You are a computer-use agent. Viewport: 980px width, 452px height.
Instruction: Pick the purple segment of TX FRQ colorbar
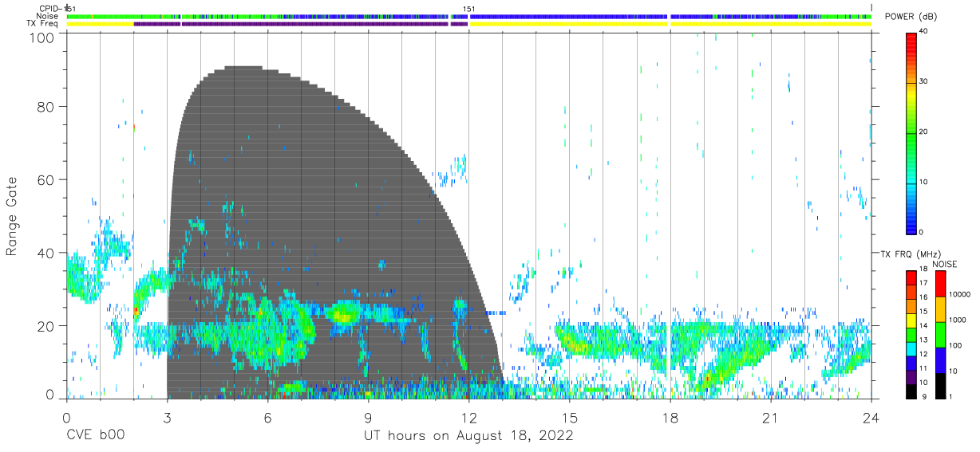tap(911, 376)
